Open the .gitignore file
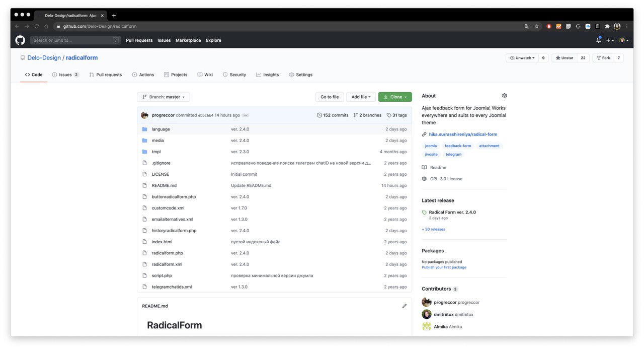 [x=161, y=163]
